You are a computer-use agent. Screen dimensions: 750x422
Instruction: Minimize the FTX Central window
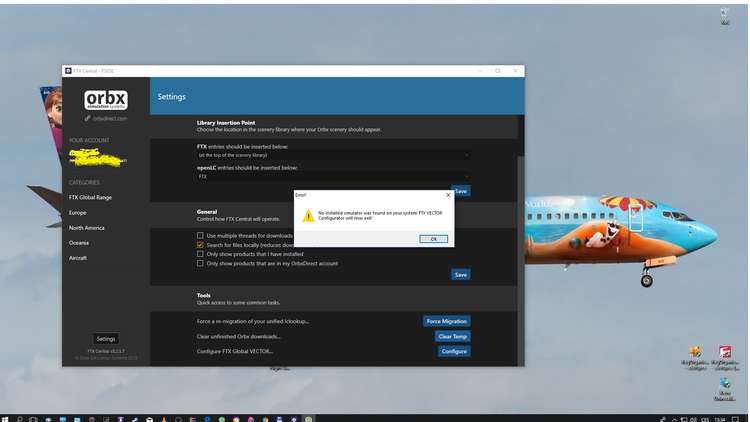[480, 71]
